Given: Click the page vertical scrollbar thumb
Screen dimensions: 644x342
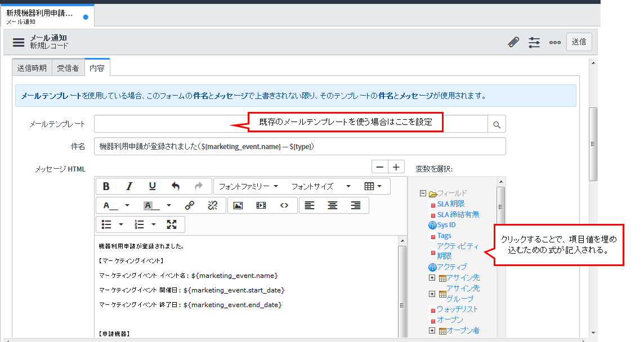Looking at the screenshot, I should coord(593,143).
